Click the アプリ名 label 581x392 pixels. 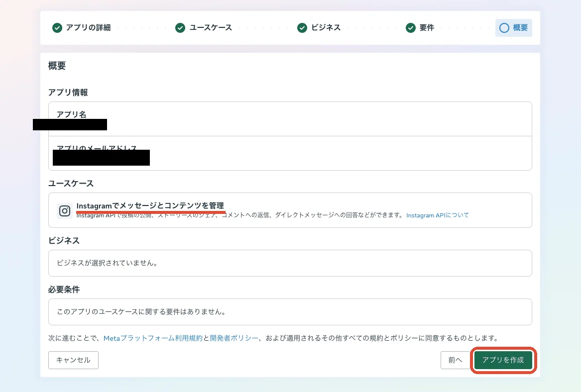point(72,114)
